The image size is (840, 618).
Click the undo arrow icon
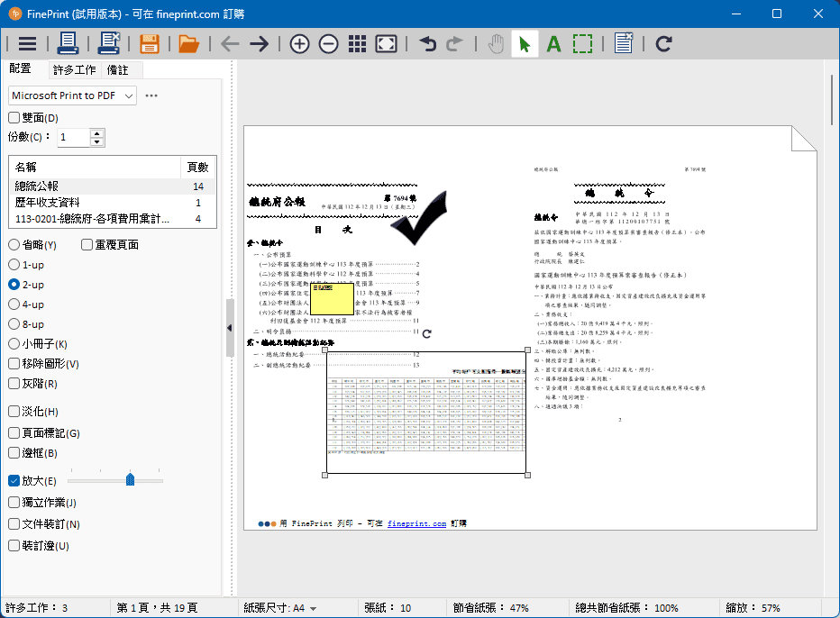pyautogui.click(x=427, y=43)
